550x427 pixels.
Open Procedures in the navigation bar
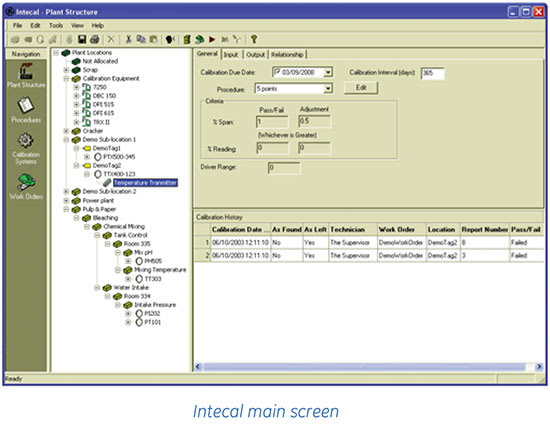click(26, 110)
